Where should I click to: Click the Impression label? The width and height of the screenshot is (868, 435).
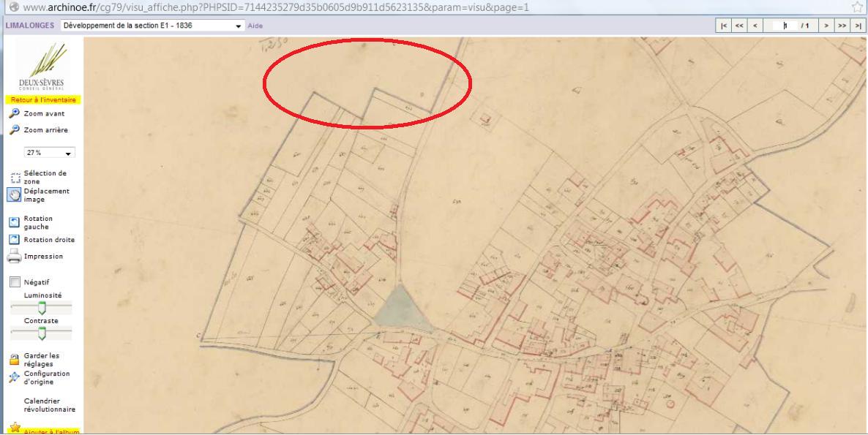coord(44,257)
